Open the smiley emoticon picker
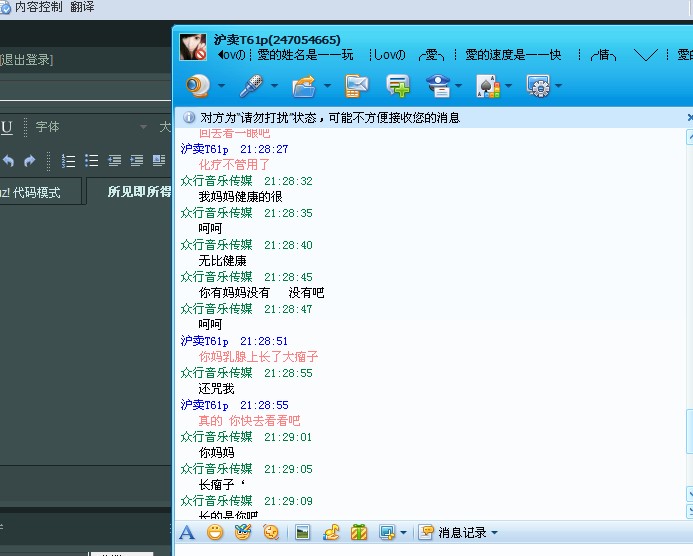693x556 pixels. pyautogui.click(x=214, y=532)
